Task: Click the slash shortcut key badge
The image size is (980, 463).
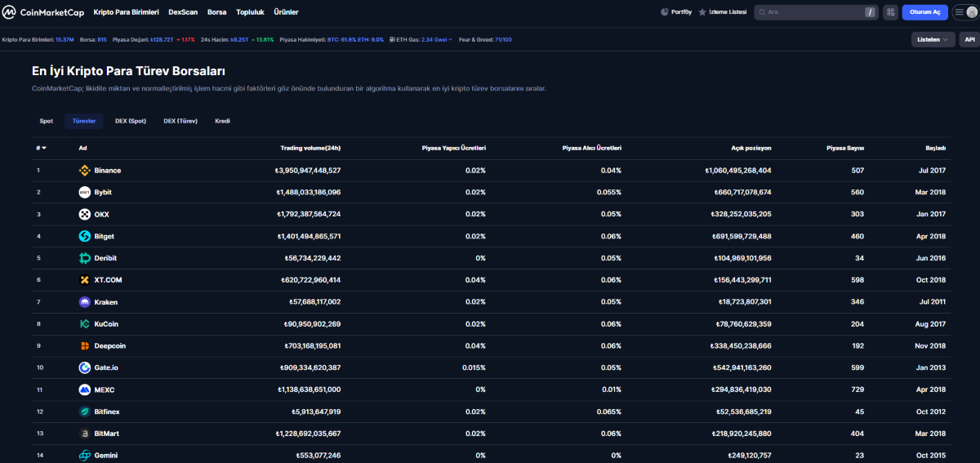Action: 870,12
